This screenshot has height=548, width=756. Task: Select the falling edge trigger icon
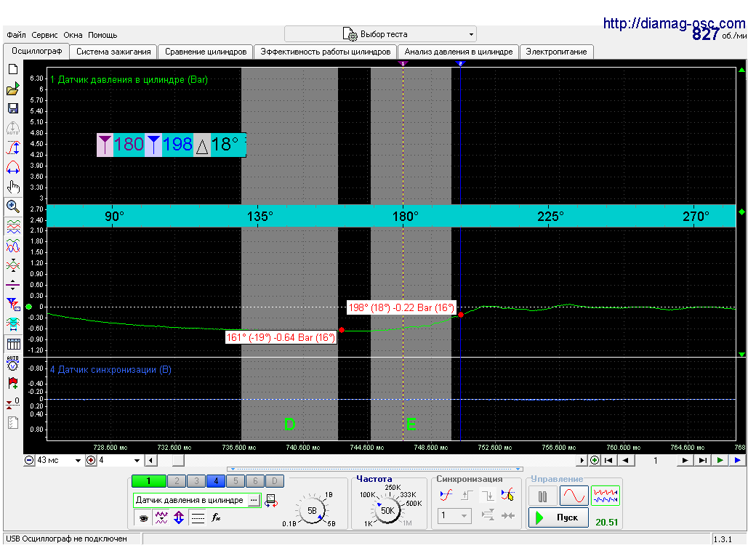tap(488, 495)
